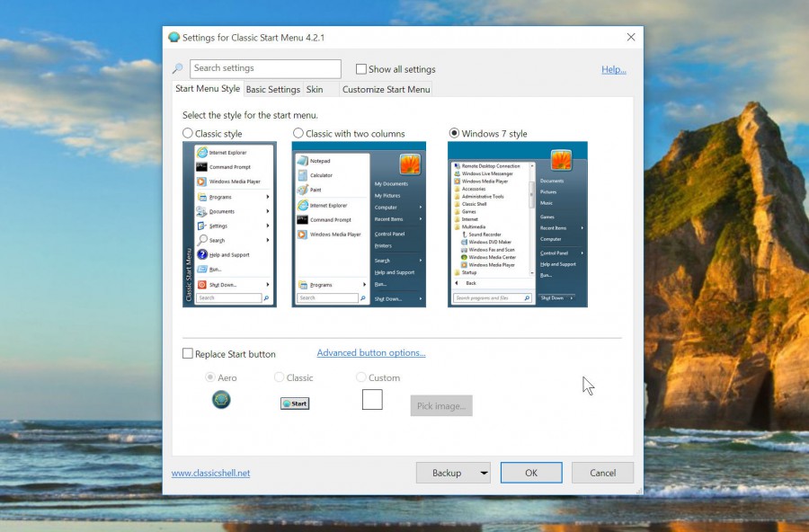Click the Classic Start button preview image
Screen dimensions: 809x532
tap(294, 403)
